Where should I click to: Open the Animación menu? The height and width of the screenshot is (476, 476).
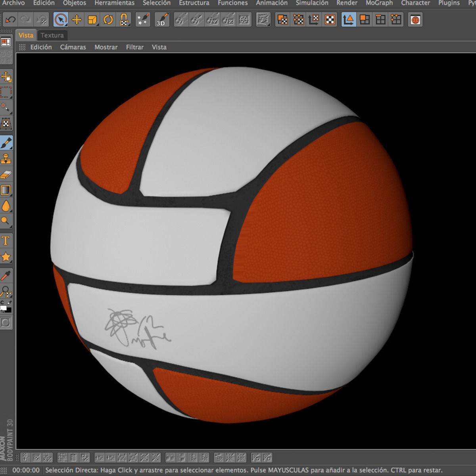pos(272,3)
